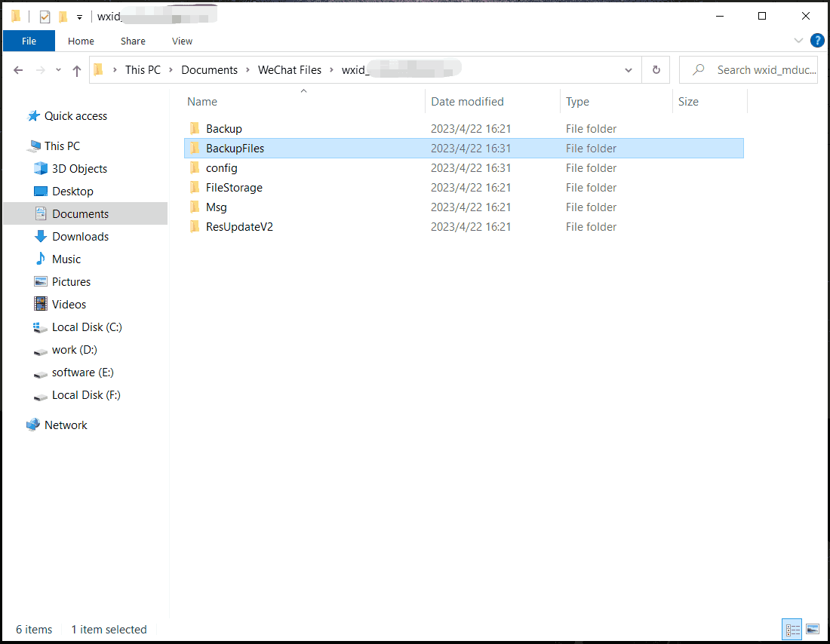830x644 pixels.
Task: Open the customize Quick Access Toolbar arrow
Action: pos(79,15)
